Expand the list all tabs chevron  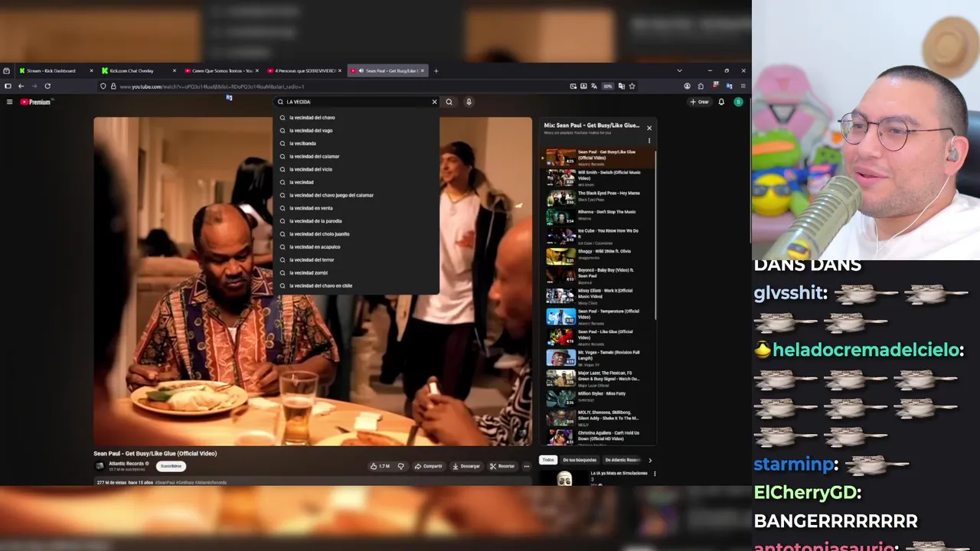[679, 70]
